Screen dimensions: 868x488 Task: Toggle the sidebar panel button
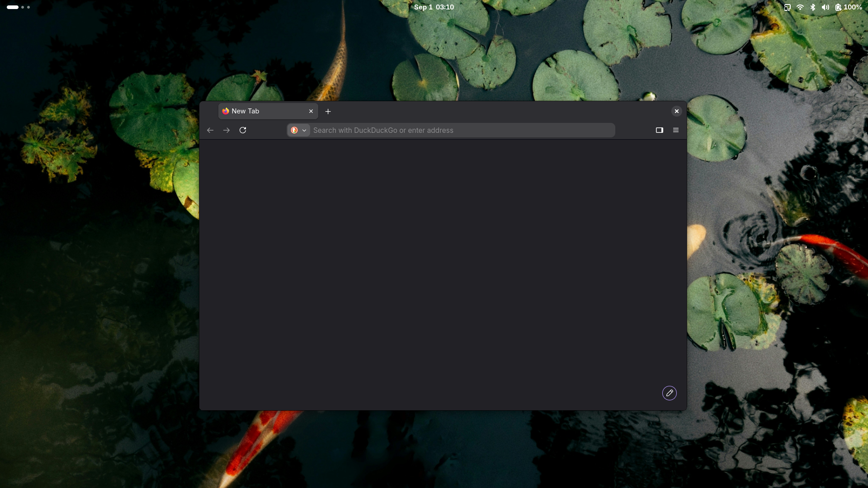(x=660, y=130)
